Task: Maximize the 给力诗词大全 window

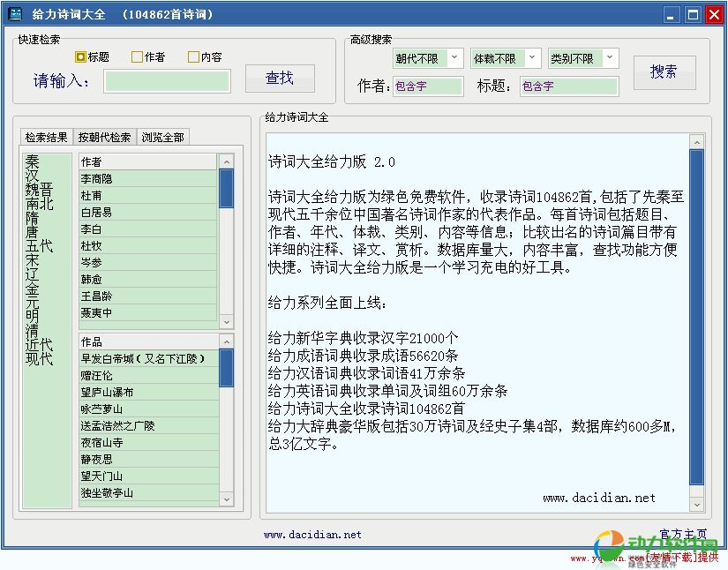Action: click(693, 15)
